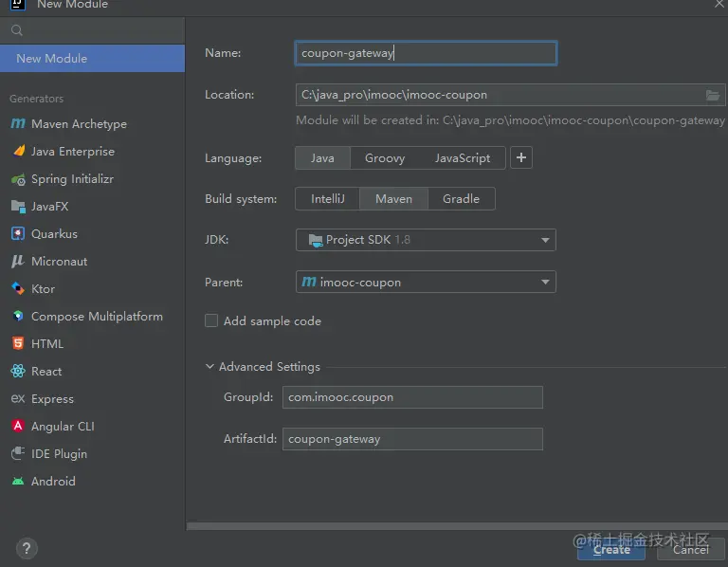Open the Parent imooc-coupon dropdown

coord(426,282)
